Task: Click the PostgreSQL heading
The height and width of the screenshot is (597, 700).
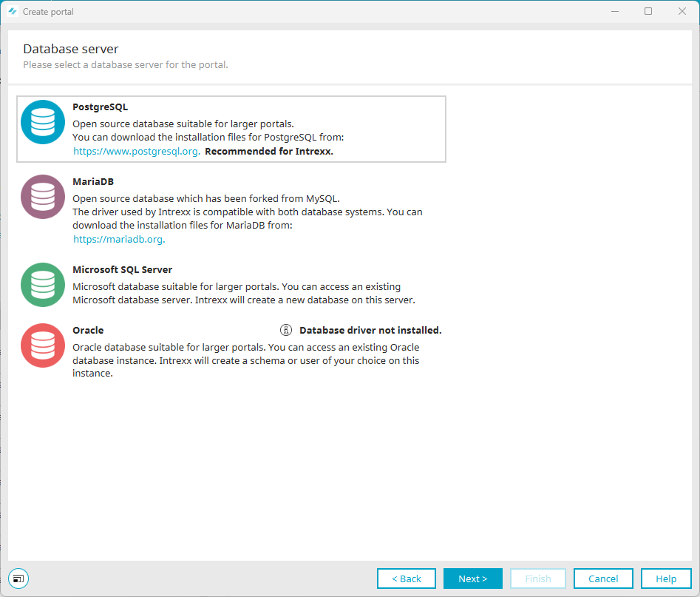Action: pos(100,107)
